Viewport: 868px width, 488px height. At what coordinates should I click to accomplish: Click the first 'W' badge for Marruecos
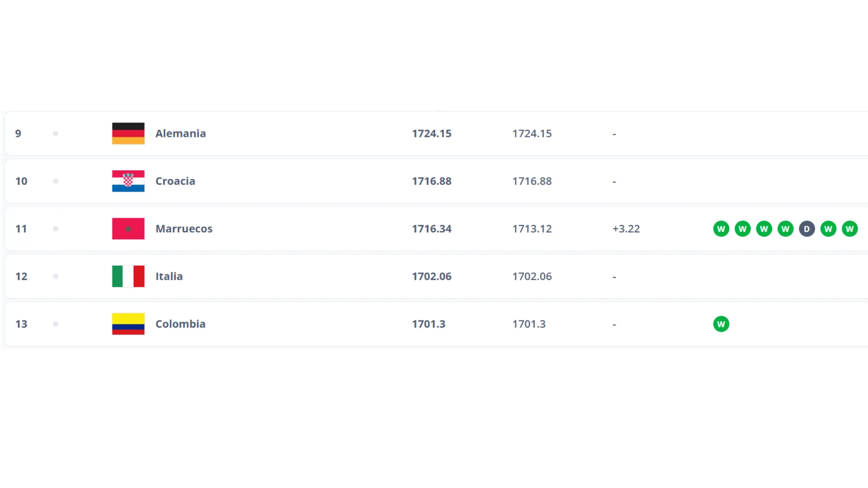tap(721, 229)
